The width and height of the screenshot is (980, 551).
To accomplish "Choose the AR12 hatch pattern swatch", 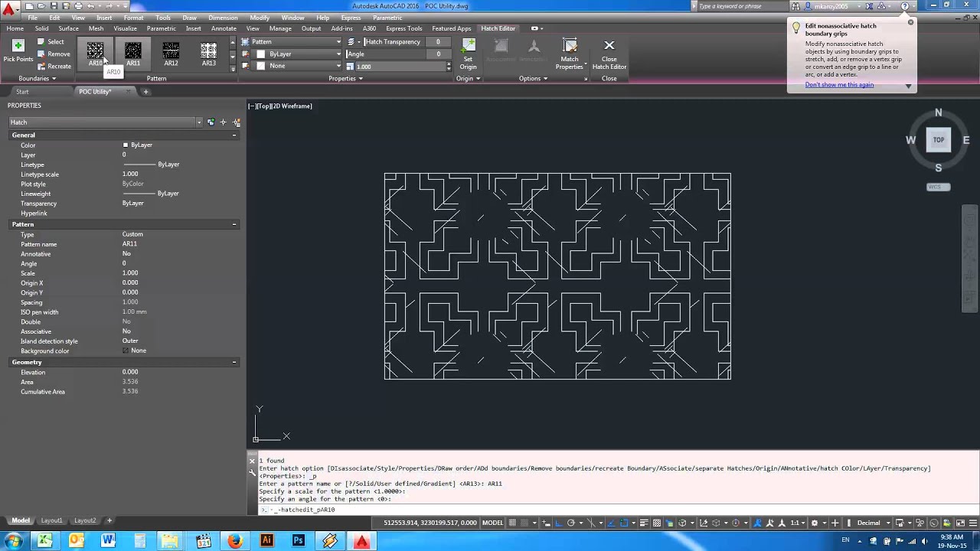I will pos(171,54).
